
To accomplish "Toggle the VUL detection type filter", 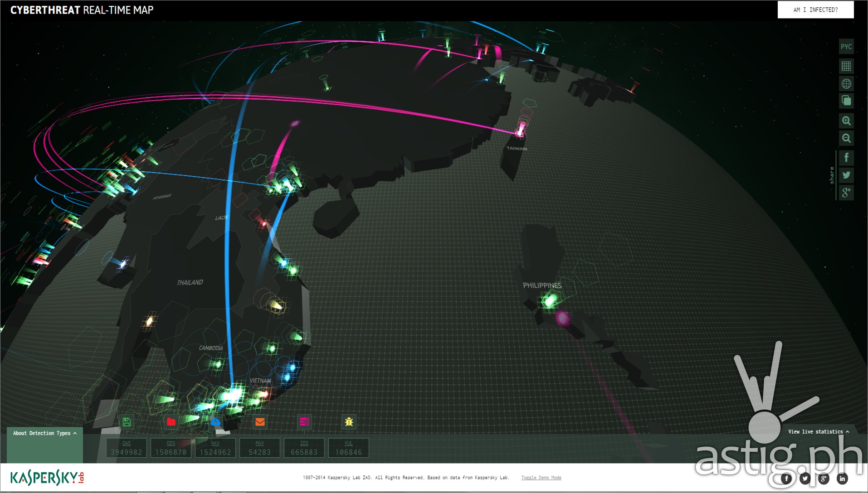I will (348, 448).
